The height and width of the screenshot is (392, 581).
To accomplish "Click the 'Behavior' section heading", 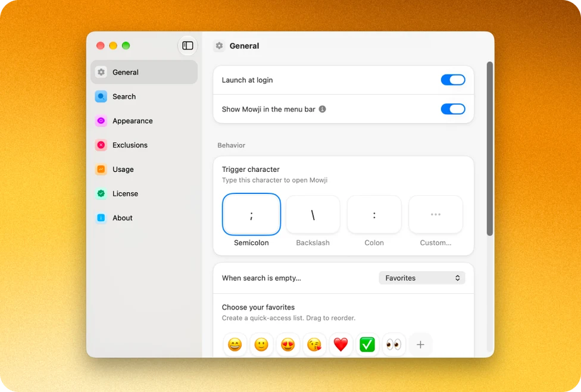I will 231,145.
